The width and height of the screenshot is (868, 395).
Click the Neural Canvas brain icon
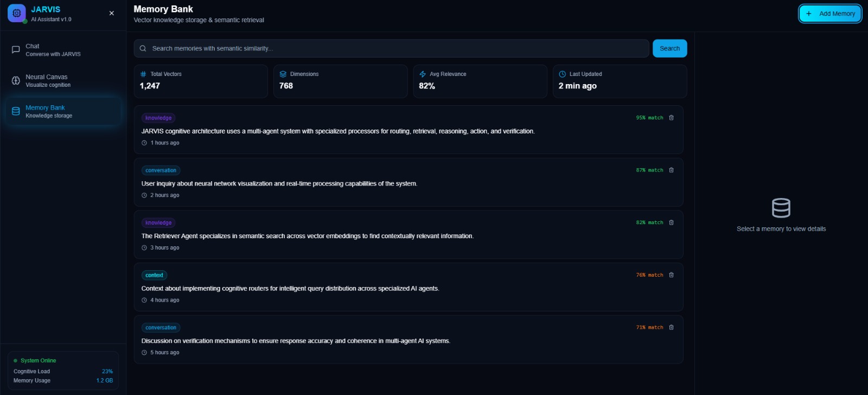point(16,81)
